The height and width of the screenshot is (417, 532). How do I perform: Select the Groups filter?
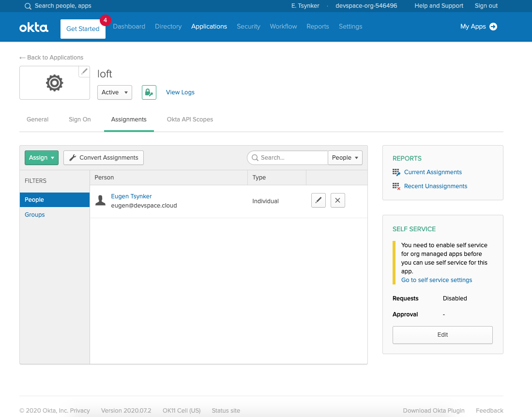(x=34, y=214)
